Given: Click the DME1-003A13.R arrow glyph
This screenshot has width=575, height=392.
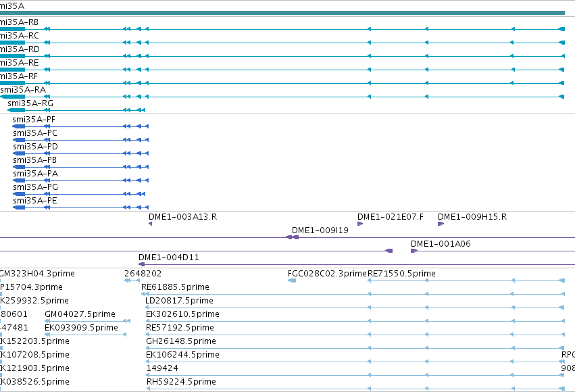Looking at the screenshot, I should pos(151,224).
